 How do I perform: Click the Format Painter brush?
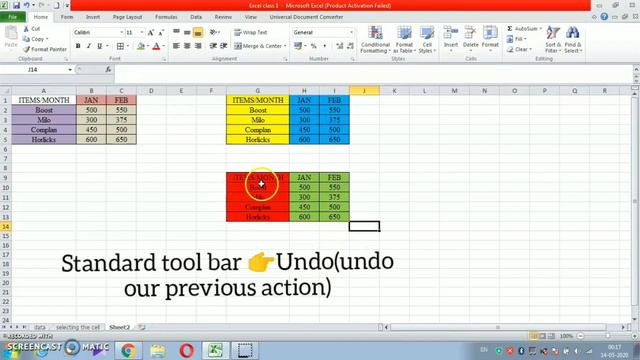pos(27,49)
